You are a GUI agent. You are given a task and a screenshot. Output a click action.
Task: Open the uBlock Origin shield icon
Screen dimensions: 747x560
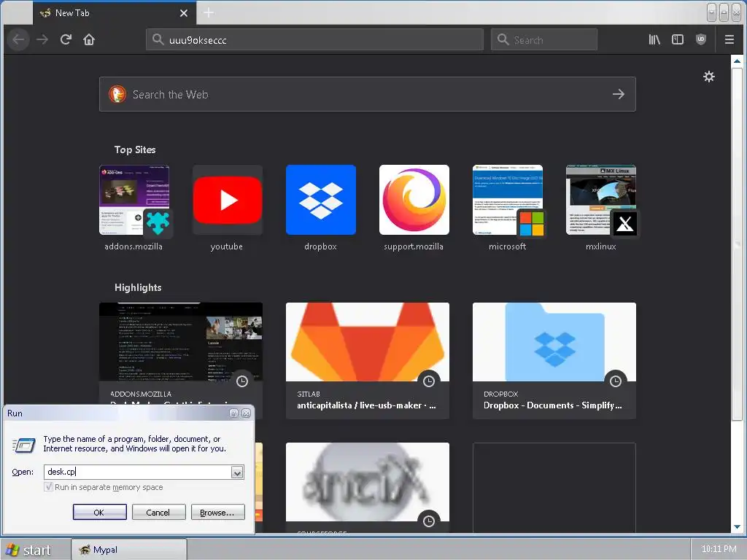701,39
